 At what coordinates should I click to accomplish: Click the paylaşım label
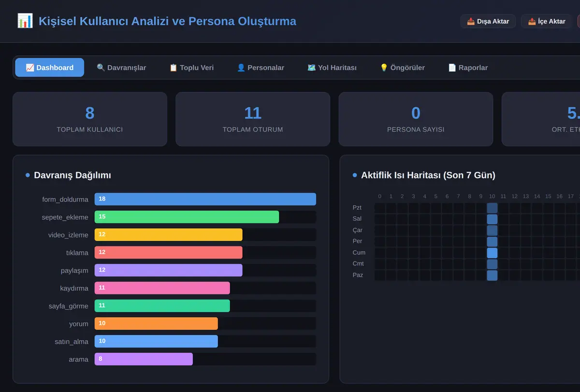pyautogui.click(x=74, y=271)
